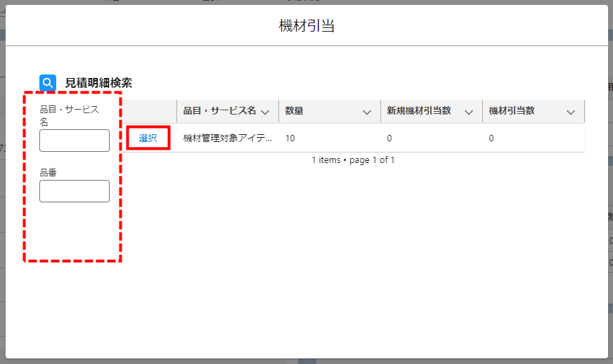The height and width of the screenshot is (364, 613).
Task: Sort by the 機材引当数 column header
Action: click(512, 111)
